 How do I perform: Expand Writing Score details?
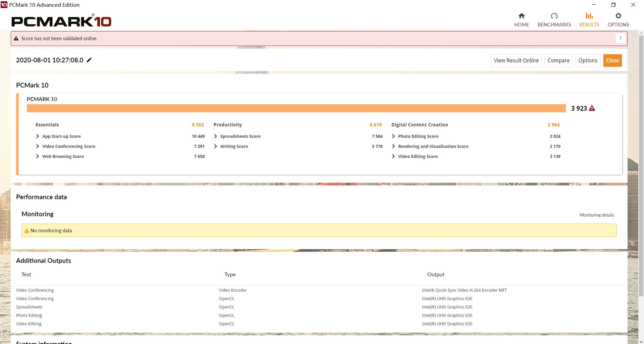[215, 146]
